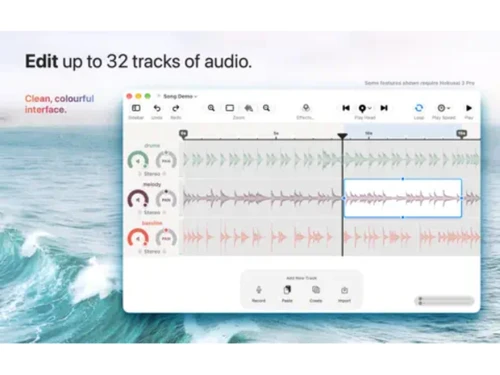Viewport: 500px width, 375px height.
Task: Click the start marker on the timeline ruler
Action: coord(183,134)
